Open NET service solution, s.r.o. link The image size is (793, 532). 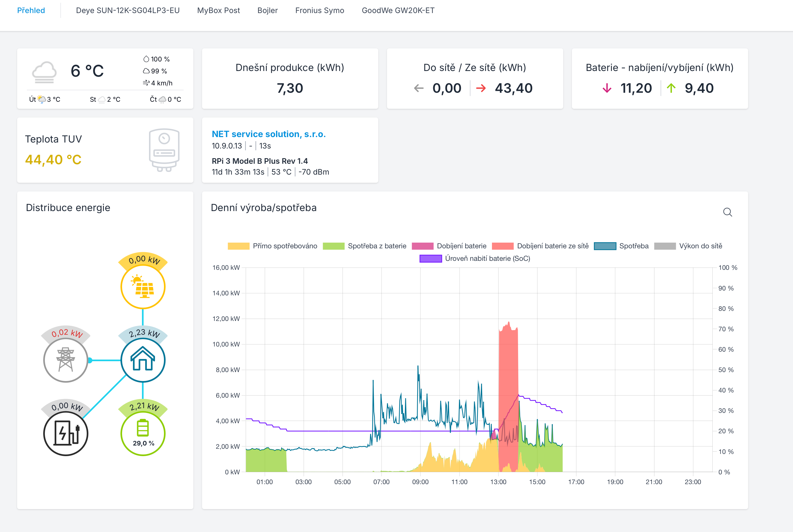point(269,134)
